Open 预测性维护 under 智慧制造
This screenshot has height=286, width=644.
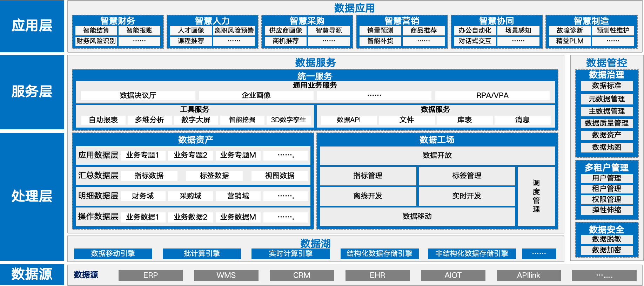613,30
